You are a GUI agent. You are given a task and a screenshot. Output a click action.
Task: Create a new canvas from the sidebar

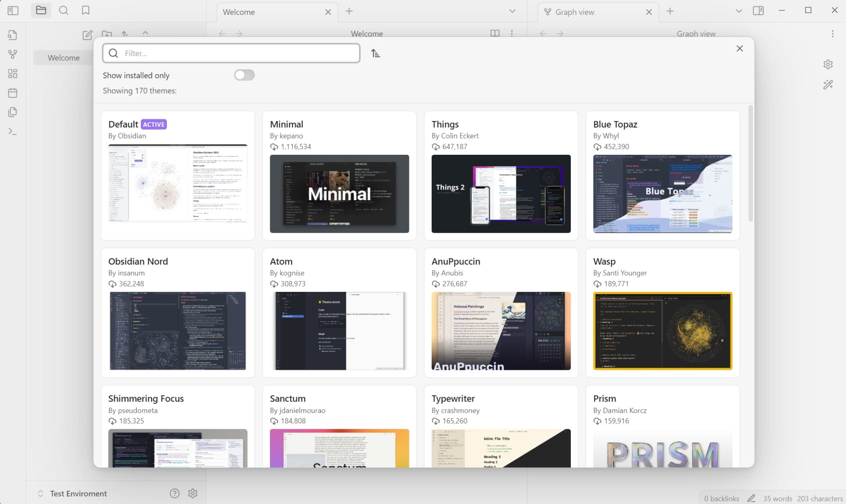(x=12, y=73)
